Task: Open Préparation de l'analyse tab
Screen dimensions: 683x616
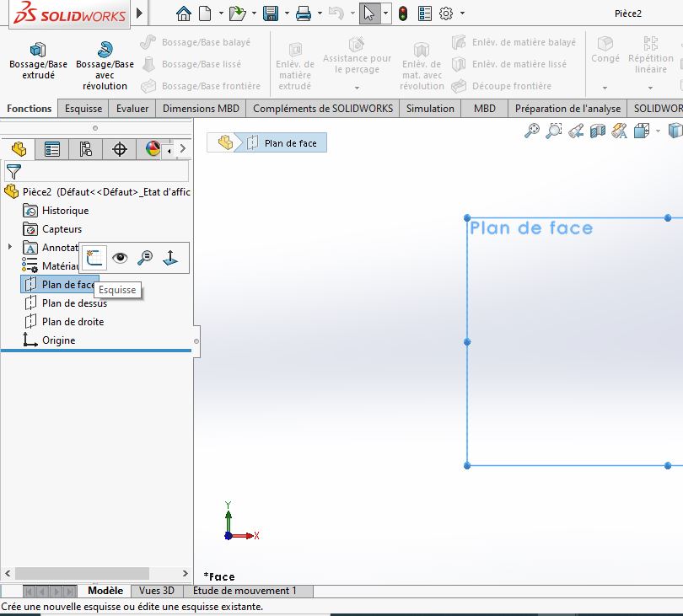Action: click(567, 109)
